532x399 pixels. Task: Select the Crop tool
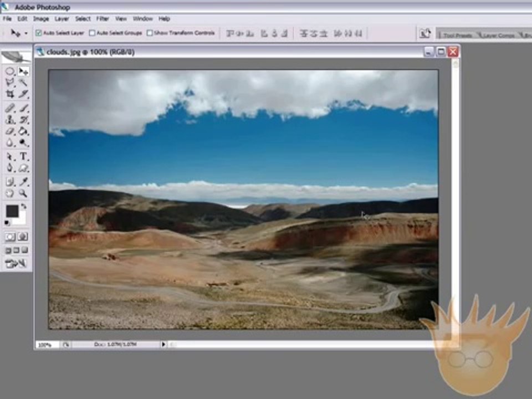(x=10, y=94)
